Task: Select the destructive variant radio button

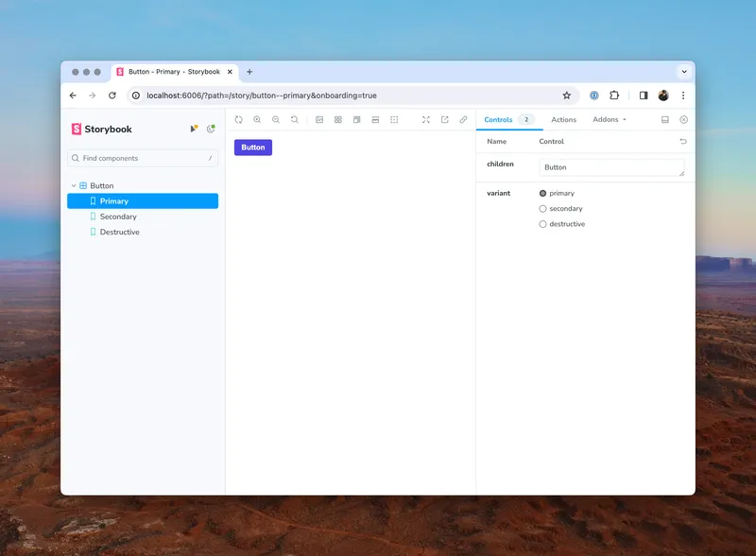Action: (x=542, y=224)
